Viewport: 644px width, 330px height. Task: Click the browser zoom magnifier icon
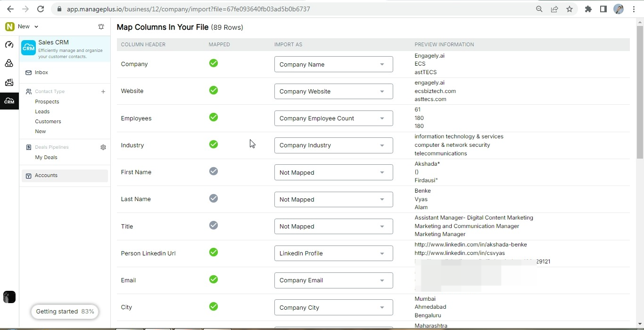[x=539, y=9]
